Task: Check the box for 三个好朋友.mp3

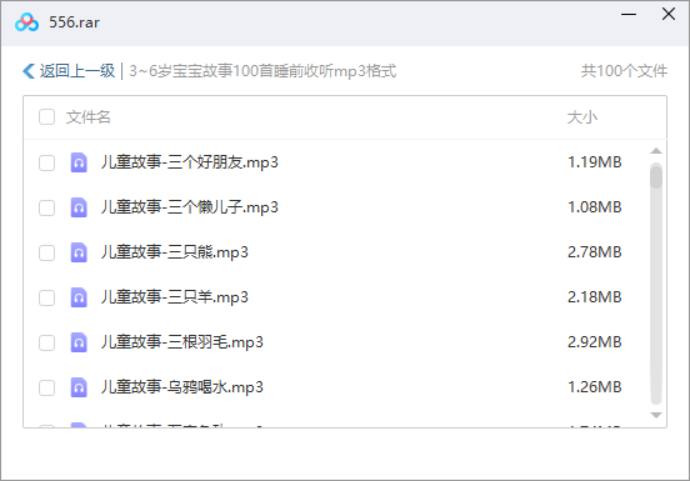Action: pyautogui.click(x=47, y=163)
